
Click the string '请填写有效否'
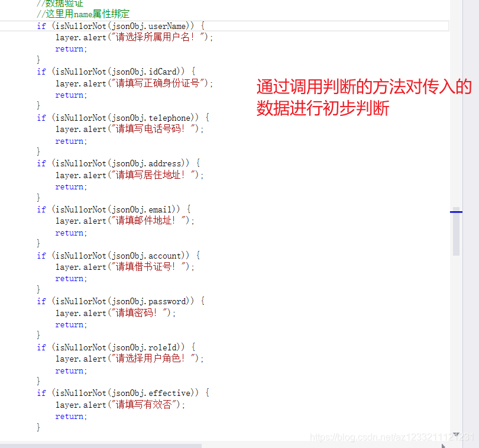click(144, 405)
